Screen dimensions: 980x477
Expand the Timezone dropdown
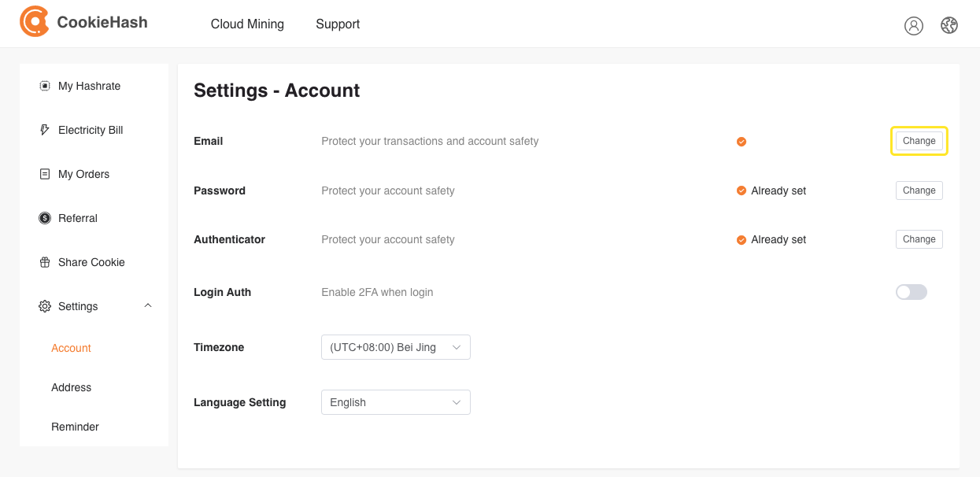click(396, 347)
